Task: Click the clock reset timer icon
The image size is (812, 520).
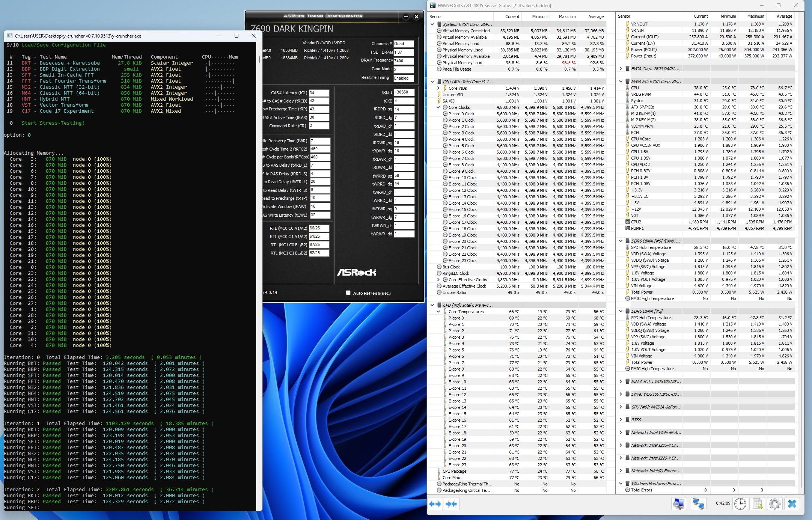Action: (740, 503)
